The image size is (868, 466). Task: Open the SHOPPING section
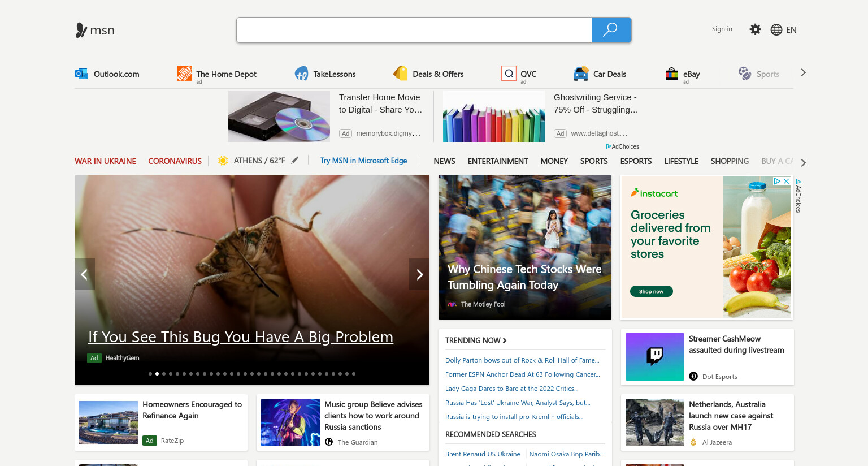point(730,161)
